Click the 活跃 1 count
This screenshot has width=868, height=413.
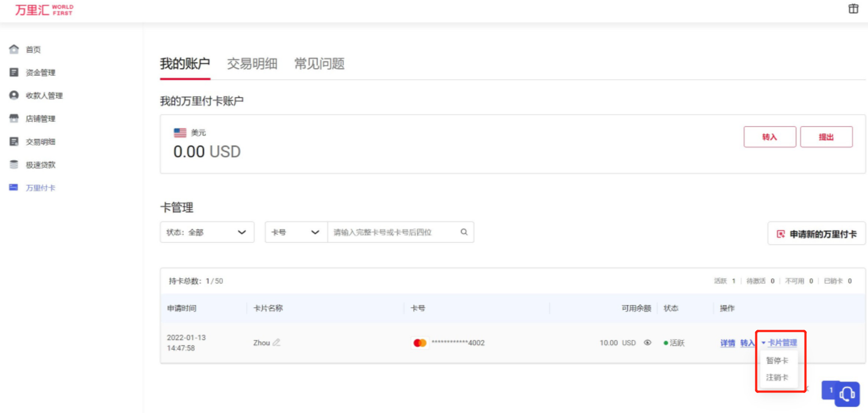725,281
